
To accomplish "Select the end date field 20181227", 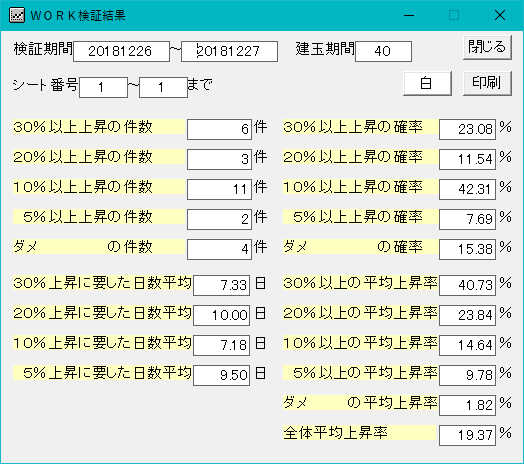I will pyautogui.click(x=229, y=51).
